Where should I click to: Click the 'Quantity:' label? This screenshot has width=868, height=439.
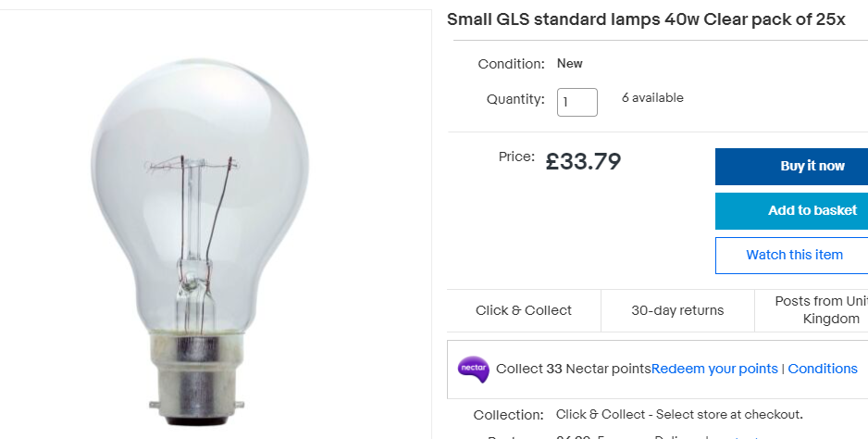coord(515,99)
